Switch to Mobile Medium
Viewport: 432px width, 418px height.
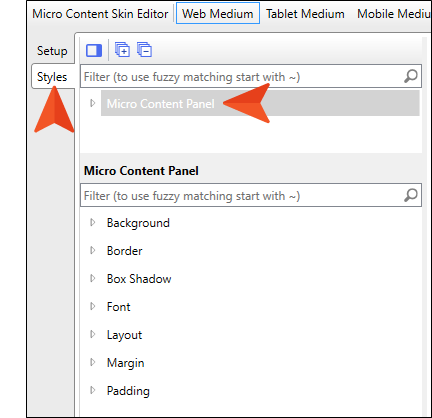393,14
